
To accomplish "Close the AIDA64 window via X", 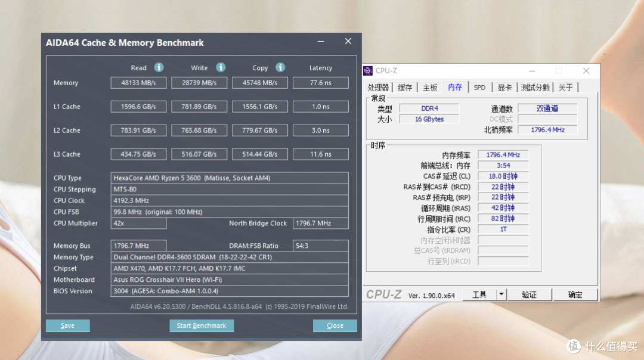I will 348,41.
